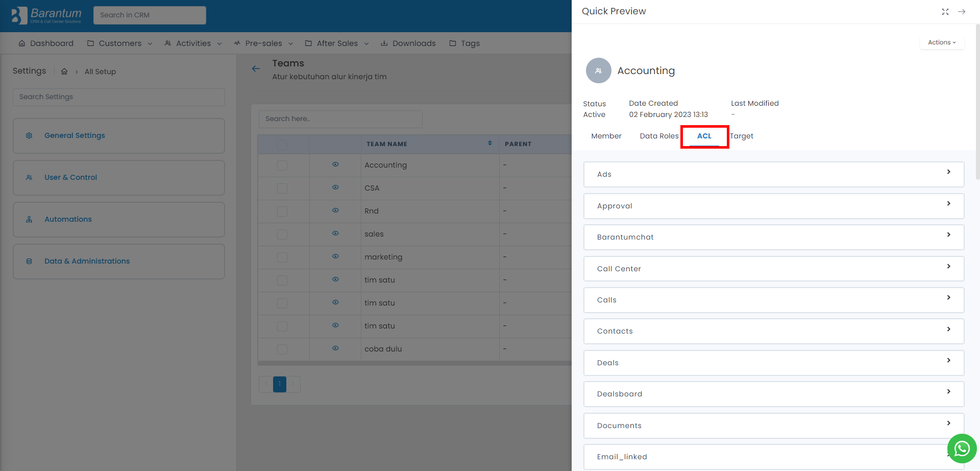Click the User & Control people icon
Image resolution: width=980 pixels, height=471 pixels.
click(x=29, y=177)
